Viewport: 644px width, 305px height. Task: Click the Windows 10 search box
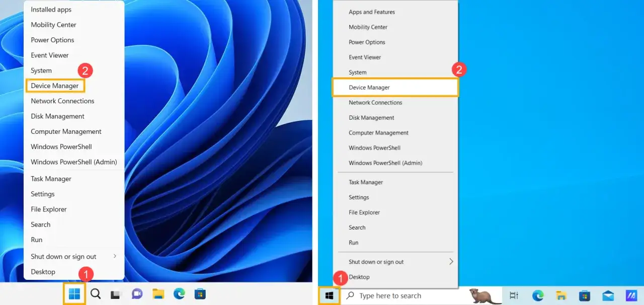(422, 295)
